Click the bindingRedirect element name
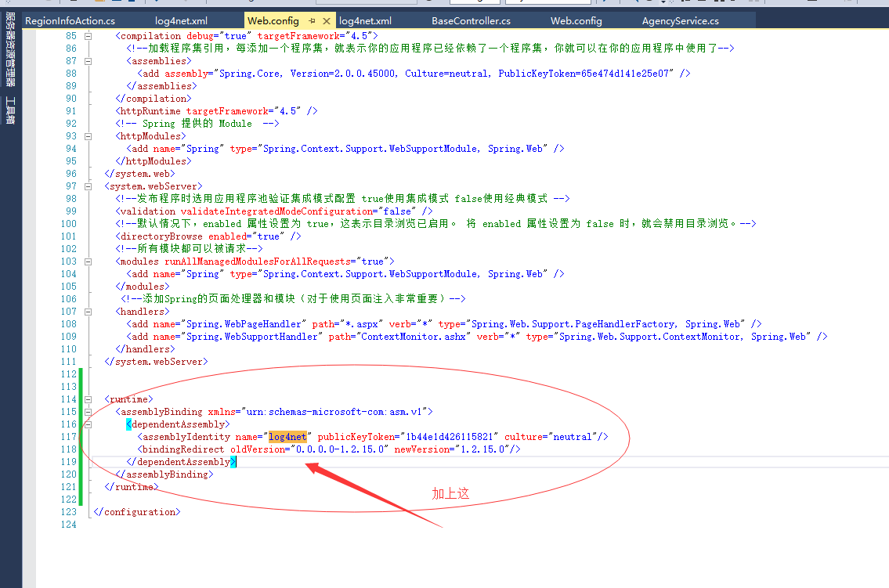Viewport: 889px width, 588px height. pyautogui.click(x=184, y=449)
